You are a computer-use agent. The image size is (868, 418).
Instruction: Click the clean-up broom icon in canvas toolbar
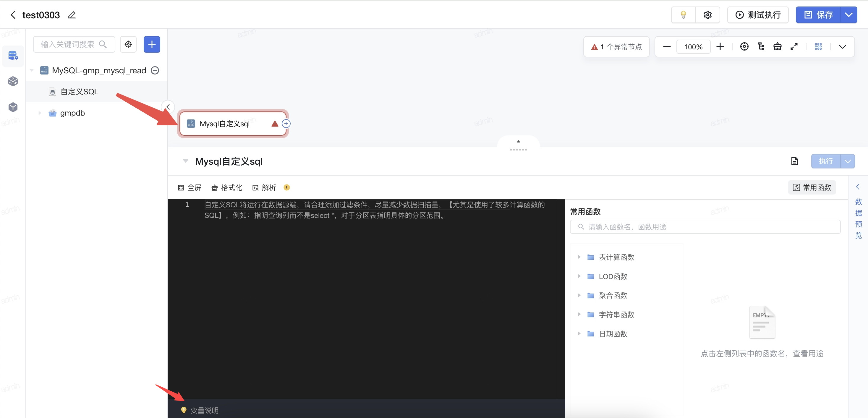click(x=777, y=47)
